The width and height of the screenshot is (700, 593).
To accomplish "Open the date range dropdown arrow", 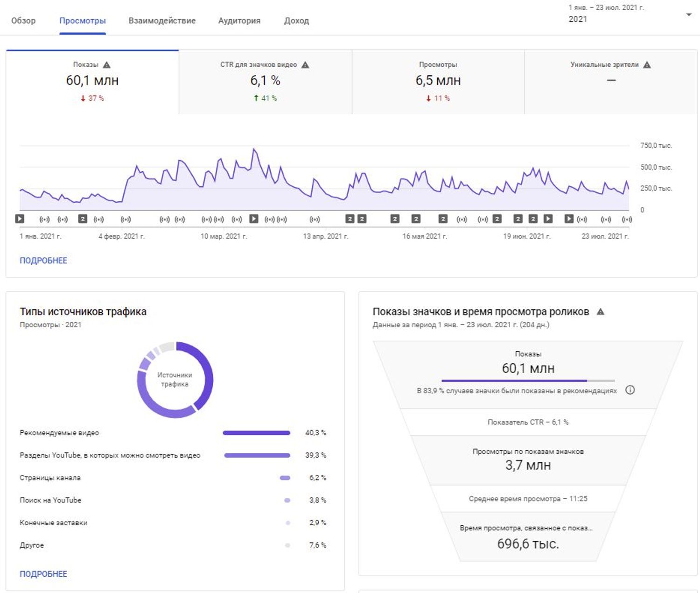I will [x=689, y=14].
